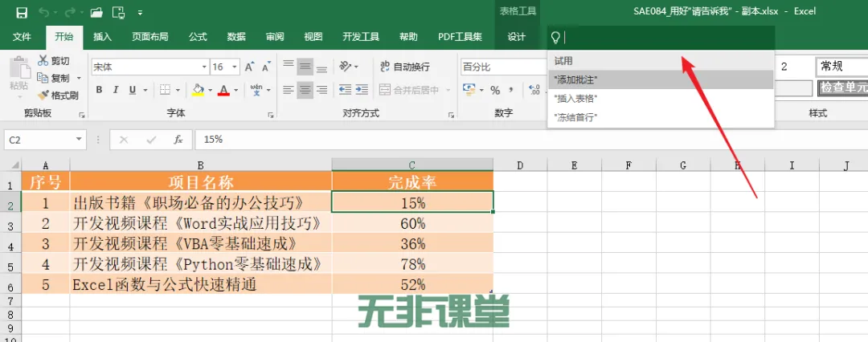Toggle Italic formatting
Image resolution: width=868 pixels, height=342 pixels.
(116, 90)
